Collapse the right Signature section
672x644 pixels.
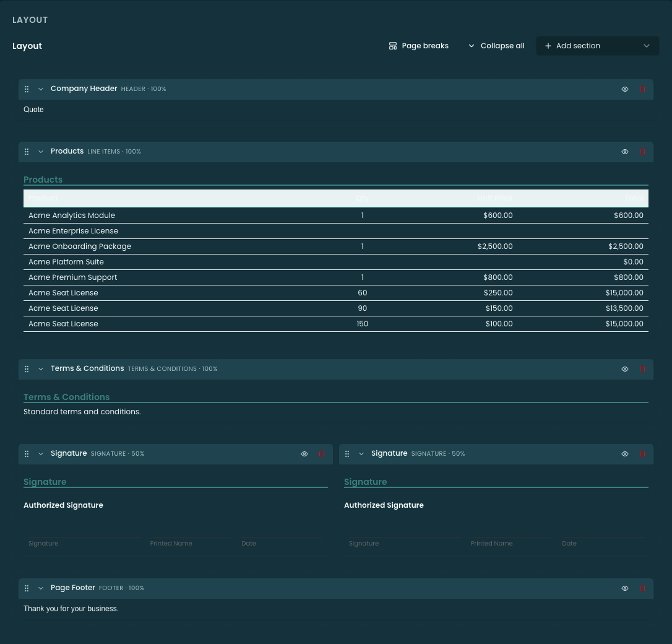click(x=361, y=454)
